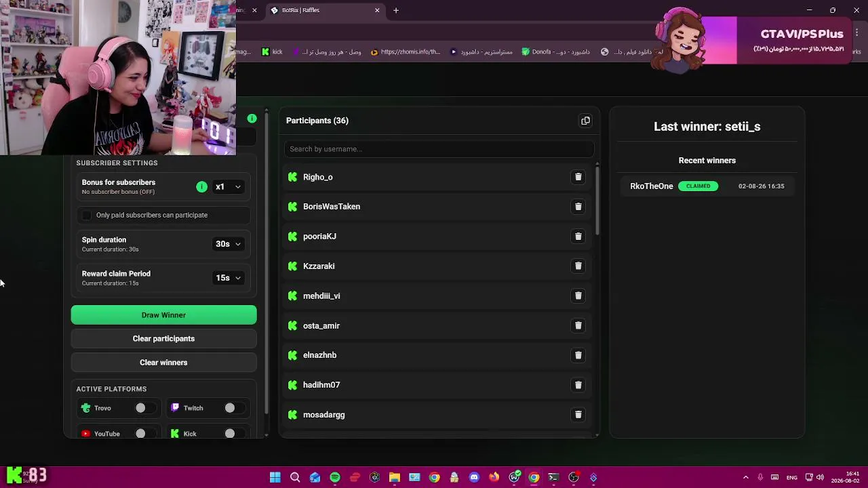Remove mehdiii_vi via its trash icon
The height and width of the screenshot is (488, 868).
578,296
